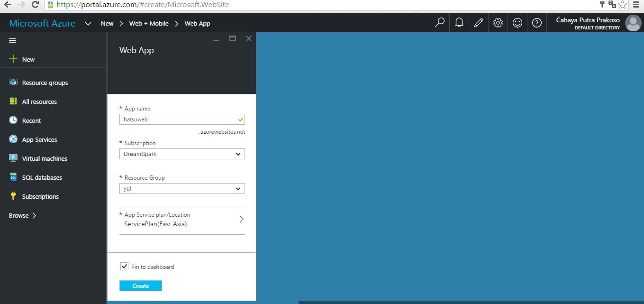The height and width of the screenshot is (304, 644).
Task: Click Cahaya Putra Prakoso account name
Action: tap(588, 20)
